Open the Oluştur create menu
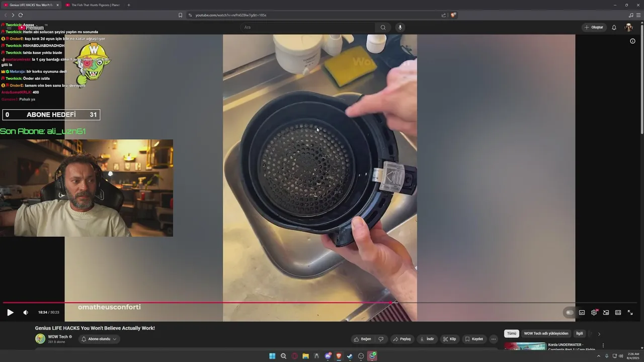644x362 pixels. [x=594, y=27]
